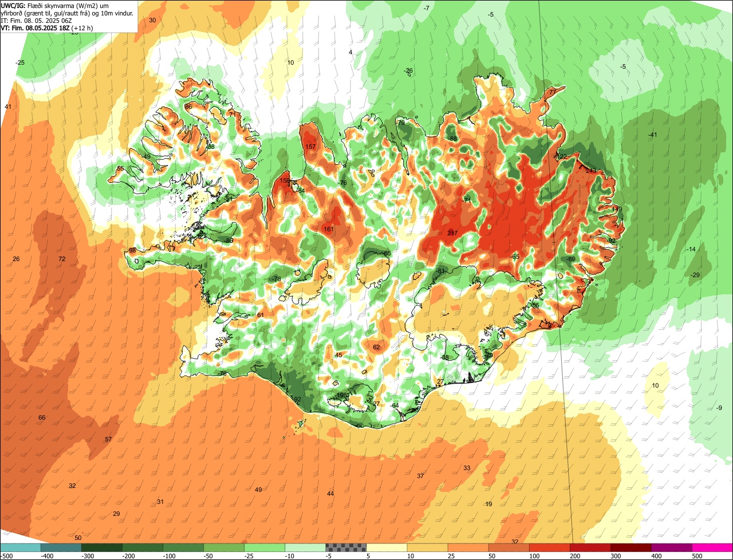
Task: Click the checkered -5 to 5 legend swatch
Action: coord(346,547)
